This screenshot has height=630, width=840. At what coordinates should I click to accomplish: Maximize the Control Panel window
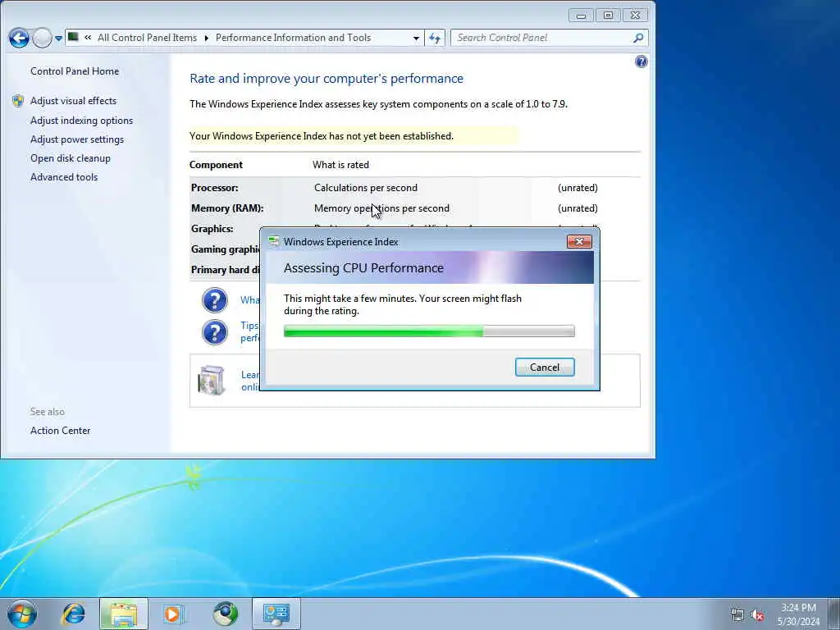[x=608, y=16]
